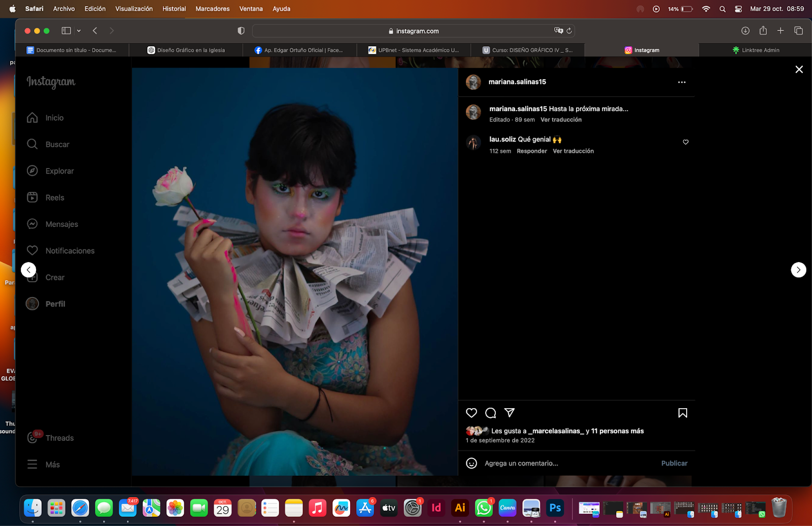
Task: Open InDesign from the Dock
Action: [x=436, y=508]
